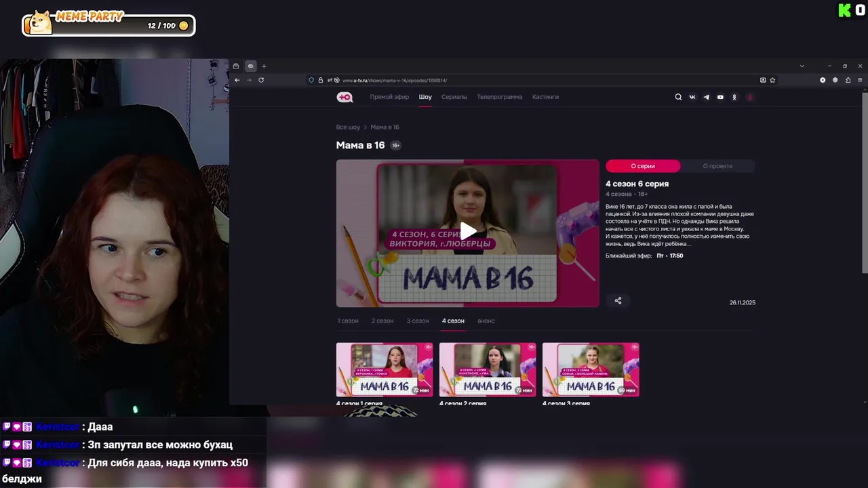Go back with the browser back arrow

[237, 80]
